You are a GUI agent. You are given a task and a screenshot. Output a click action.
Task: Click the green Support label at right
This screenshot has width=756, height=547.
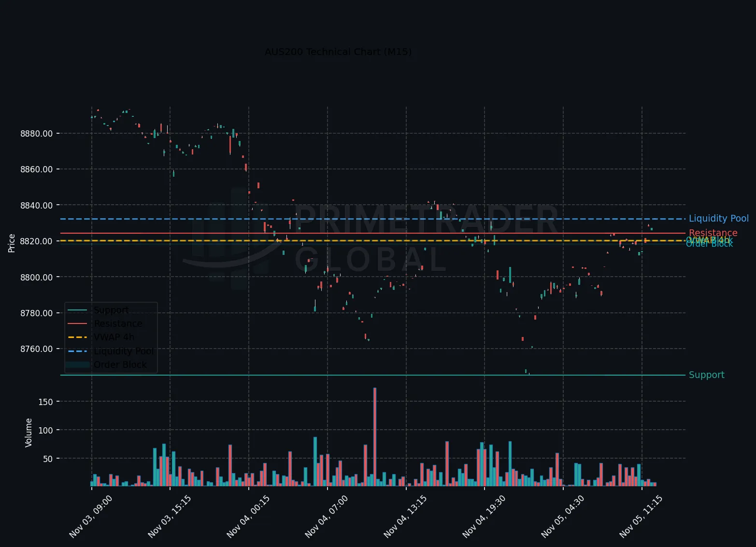(x=706, y=375)
